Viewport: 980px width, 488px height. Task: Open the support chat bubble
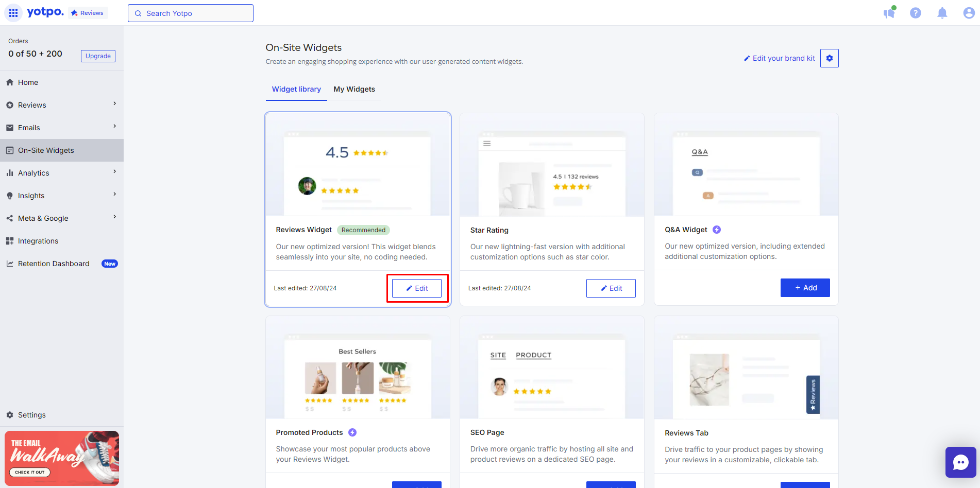click(x=961, y=462)
